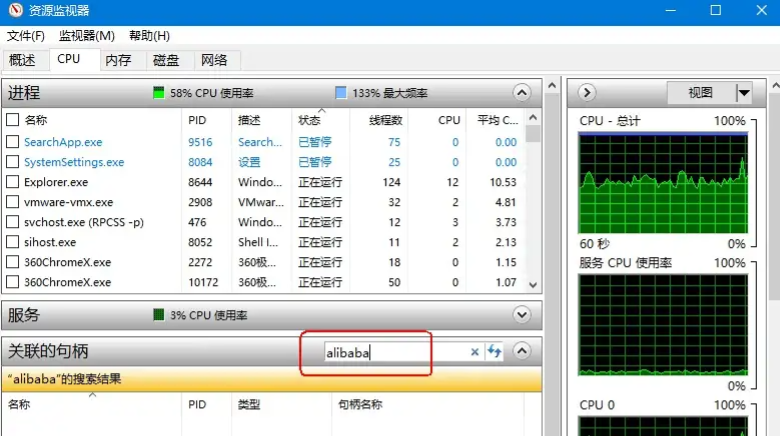The height and width of the screenshot is (436, 780).
Task: Clear the alibaba search with X icon
Action: coord(475,352)
